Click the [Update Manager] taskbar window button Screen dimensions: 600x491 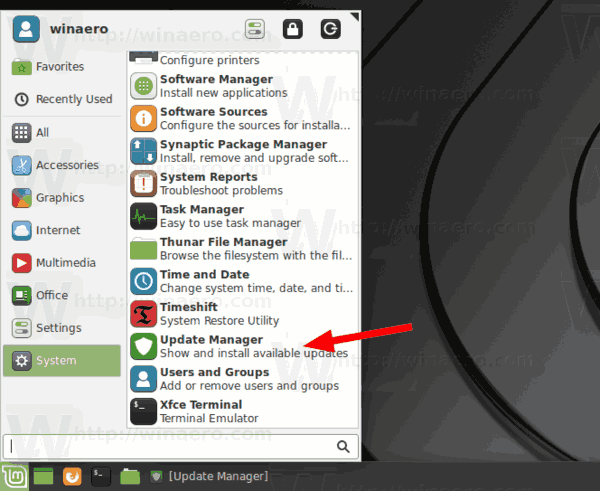[209, 476]
